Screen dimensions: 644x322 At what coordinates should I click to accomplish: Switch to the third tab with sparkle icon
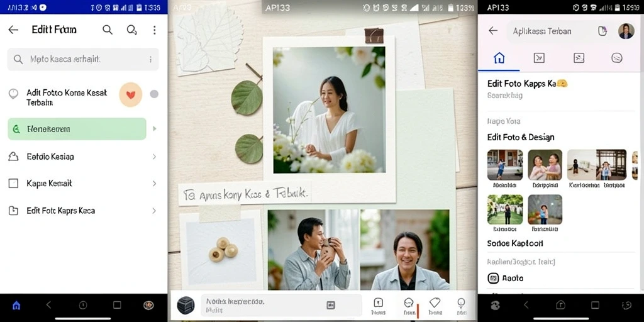coord(579,58)
